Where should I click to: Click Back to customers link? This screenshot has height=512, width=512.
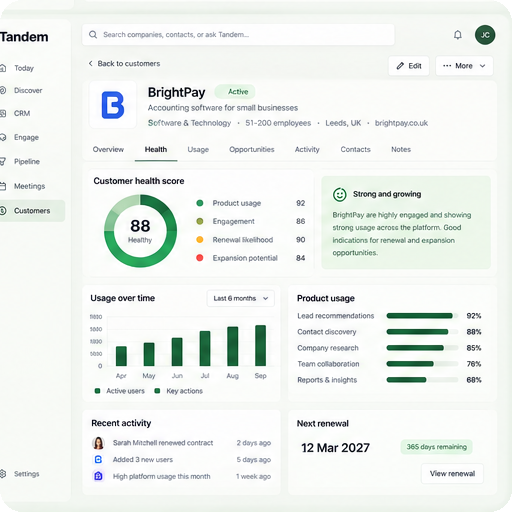tap(129, 63)
